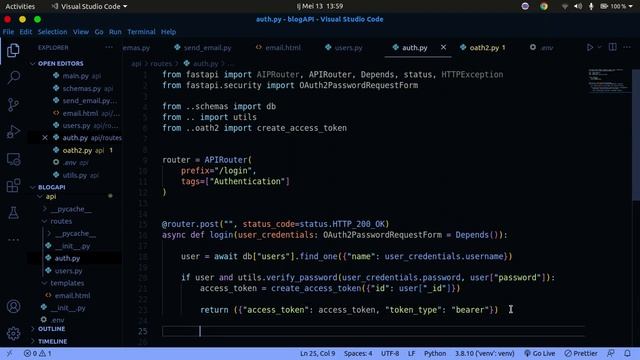Collapse the api folder
Screen dimensions: 640x360
(x=51, y=196)
